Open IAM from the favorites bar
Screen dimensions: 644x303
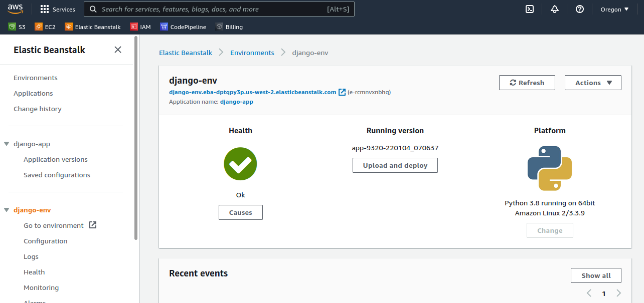tap(140, 27)
